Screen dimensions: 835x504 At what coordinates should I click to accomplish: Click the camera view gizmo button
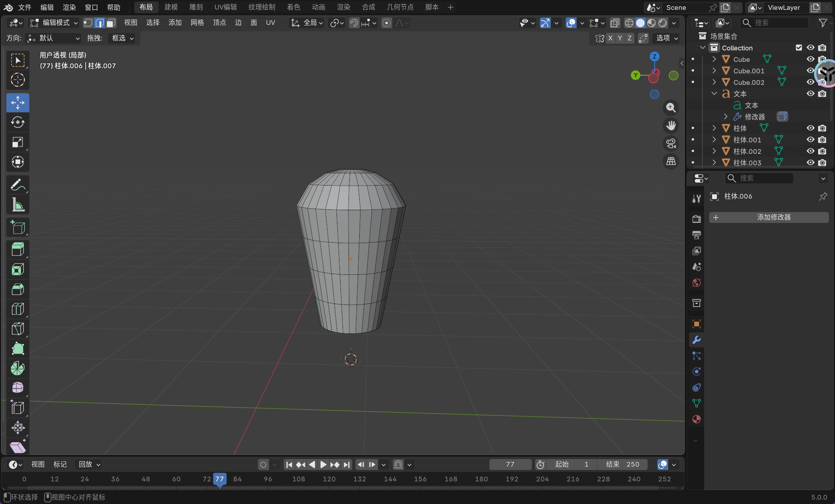click(671, 143)
